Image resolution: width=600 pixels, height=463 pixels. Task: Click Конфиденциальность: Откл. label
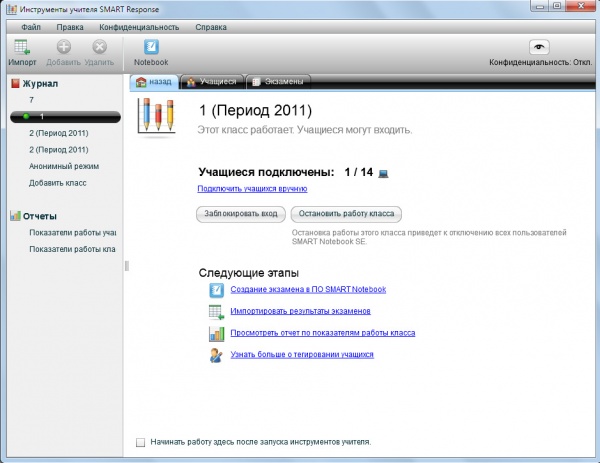(x=540, y=62)
